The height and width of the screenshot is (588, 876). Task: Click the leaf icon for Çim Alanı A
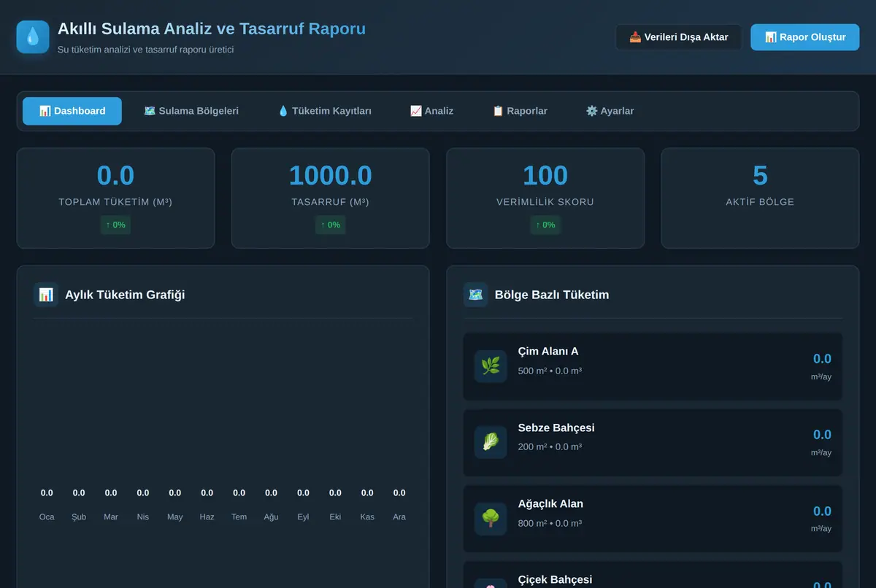(x=491, y=366)
